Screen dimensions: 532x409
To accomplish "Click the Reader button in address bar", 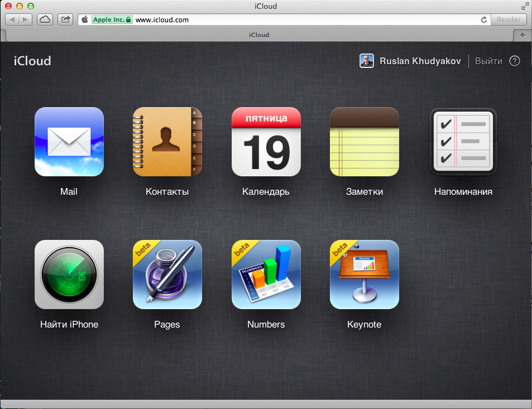I will [x=509, y=20].
